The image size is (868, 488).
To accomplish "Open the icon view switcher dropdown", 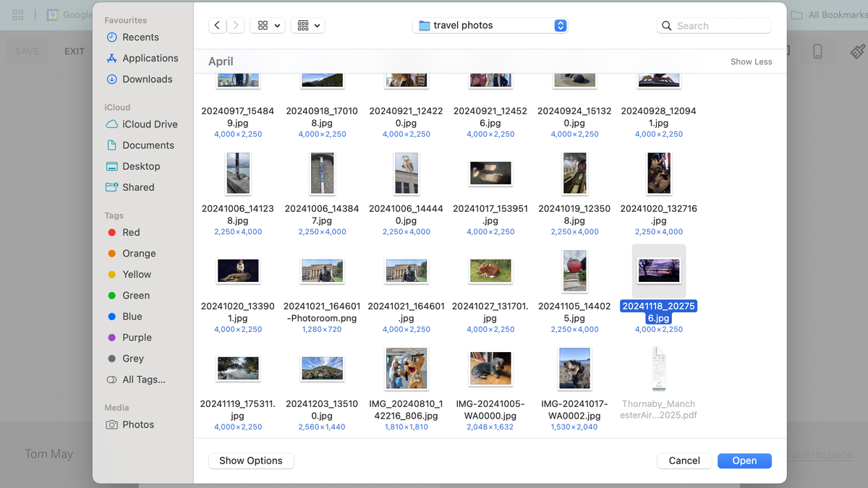I will (x=268, y=25).
